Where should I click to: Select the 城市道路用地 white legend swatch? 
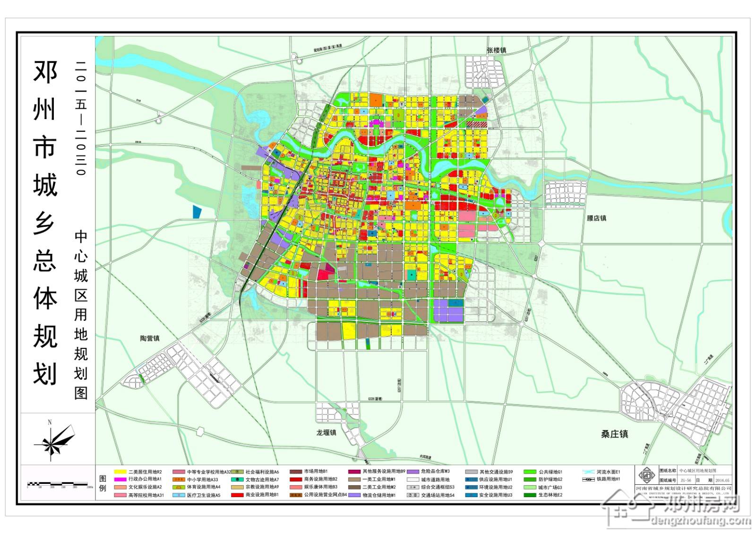(x=413, y=479)
